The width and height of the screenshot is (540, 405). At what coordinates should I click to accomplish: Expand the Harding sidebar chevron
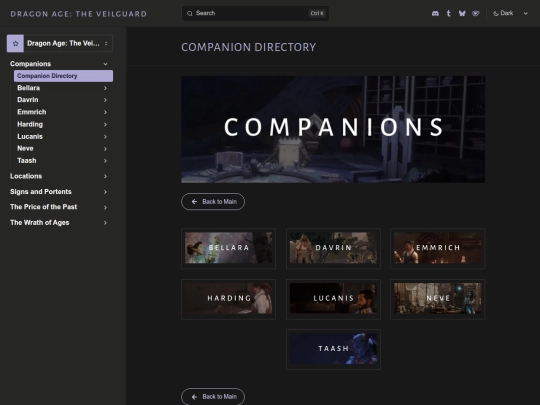pos(105,124)
